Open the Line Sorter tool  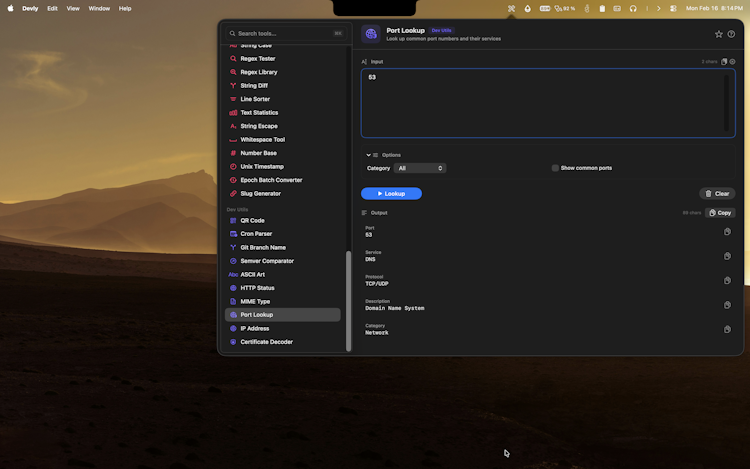282,99
